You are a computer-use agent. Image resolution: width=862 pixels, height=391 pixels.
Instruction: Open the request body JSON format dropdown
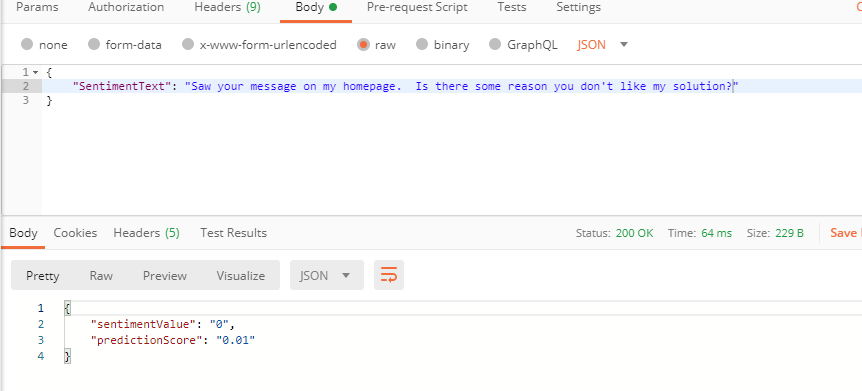point(602,45)
